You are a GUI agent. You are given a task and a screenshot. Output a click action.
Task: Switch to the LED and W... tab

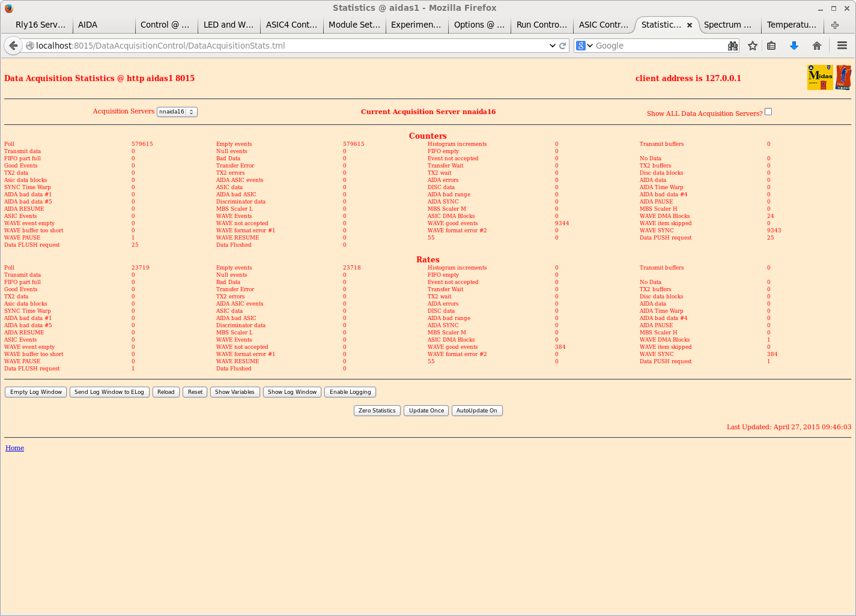click(x=229, y=25)
